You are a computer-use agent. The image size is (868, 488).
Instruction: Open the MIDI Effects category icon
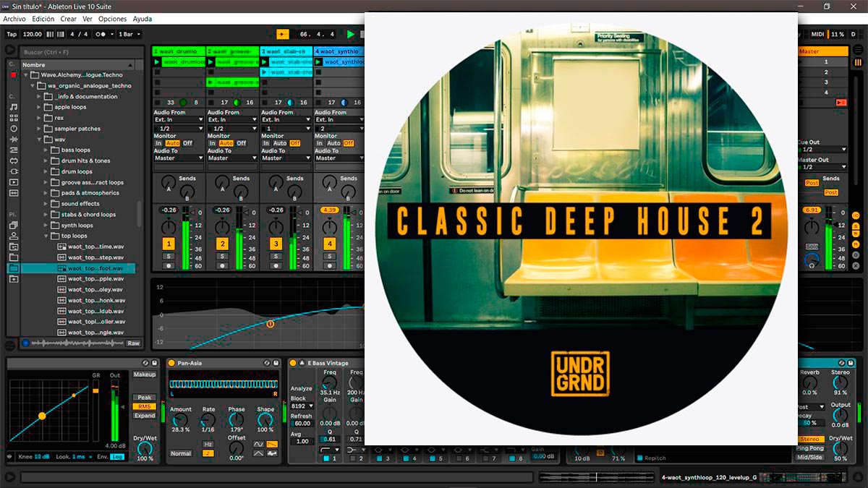(13, 150)
